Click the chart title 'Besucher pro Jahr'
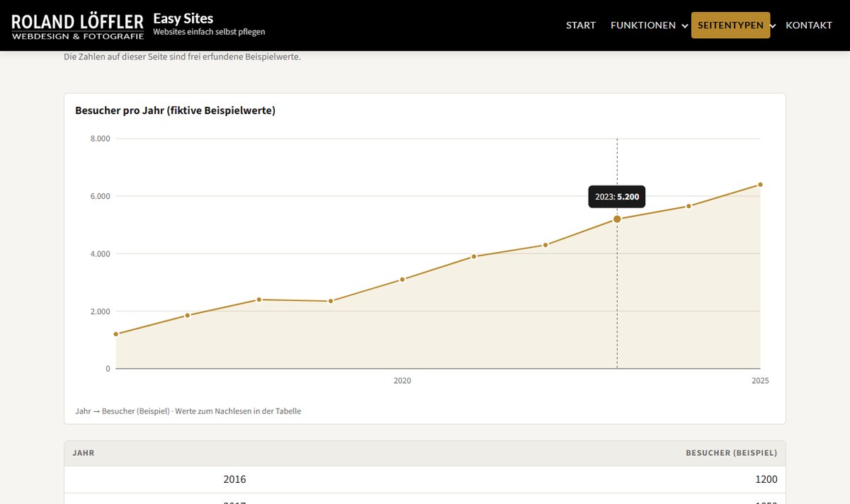The image size is (850, 504). pyautogui.click(x=175, y=110)
